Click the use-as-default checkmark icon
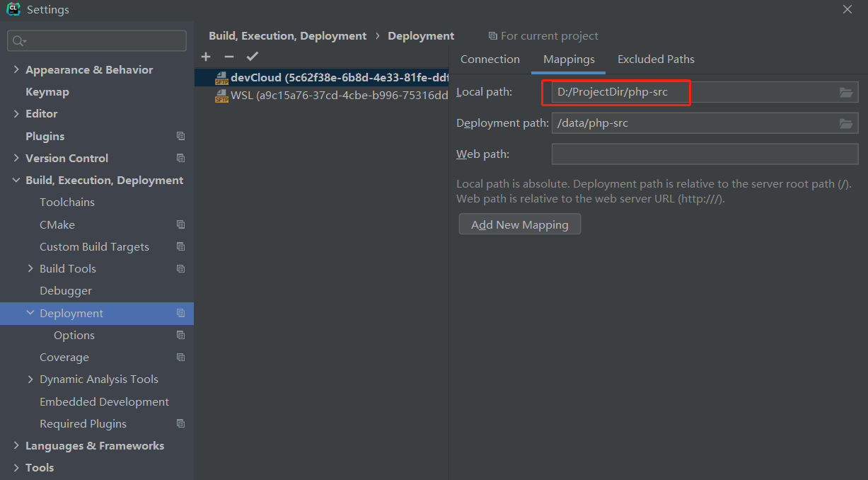The height and width of the screenshot is (480, 868). [x=253, y=57]
